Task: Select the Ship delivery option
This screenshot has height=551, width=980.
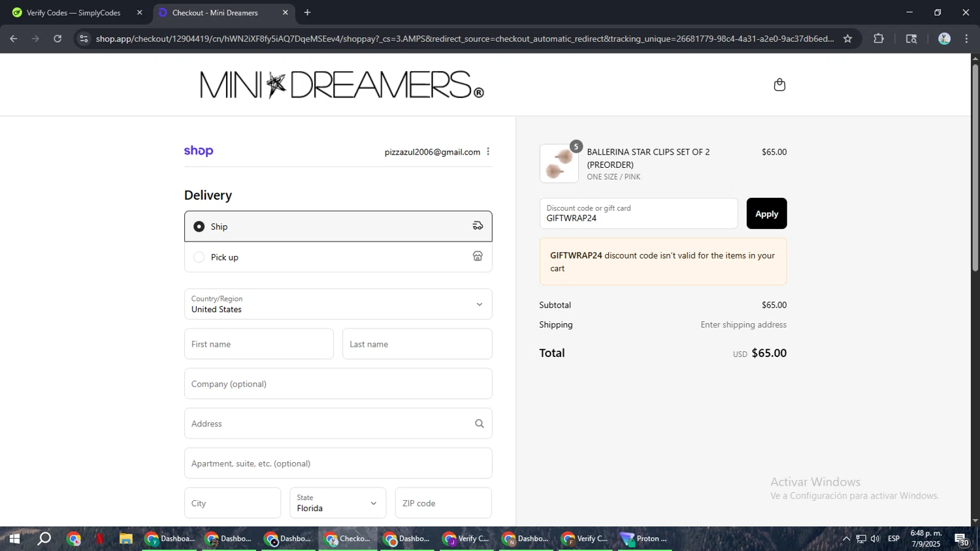Action: [x=338, y=226]
